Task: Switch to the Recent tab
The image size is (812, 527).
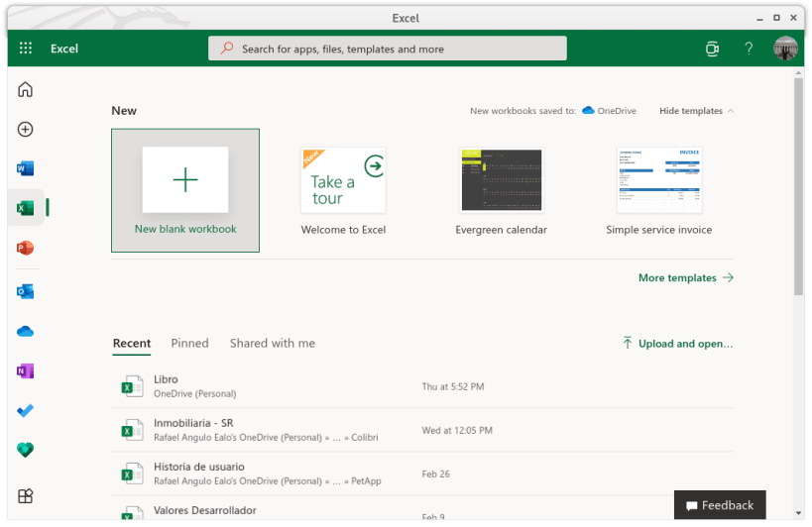Action: 132,344
